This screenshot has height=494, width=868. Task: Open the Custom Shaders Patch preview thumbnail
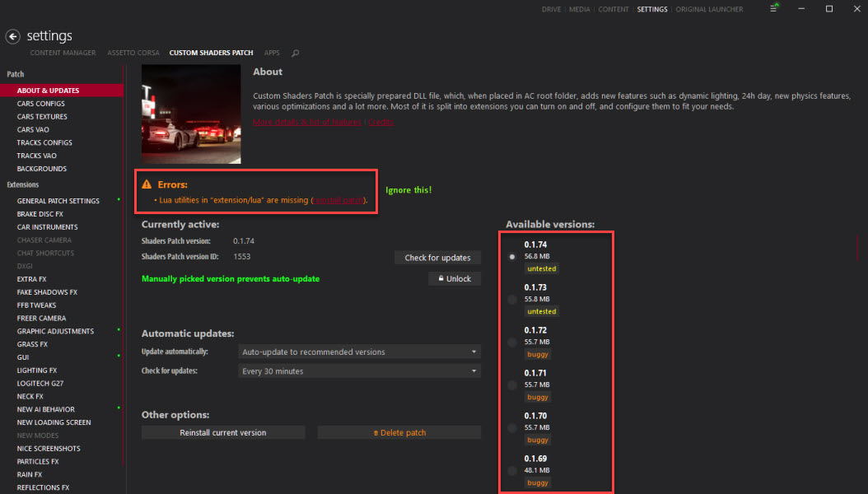(191, 114)
